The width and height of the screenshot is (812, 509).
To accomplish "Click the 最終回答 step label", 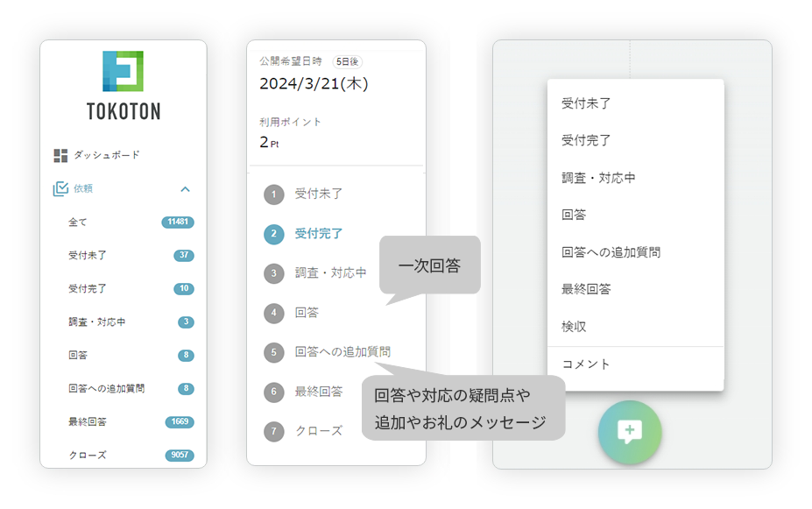I will (x=319, y=392).
